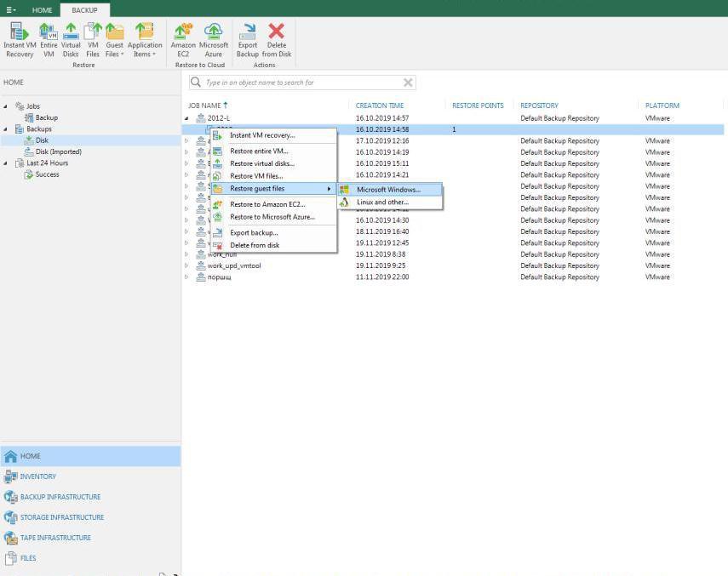Select Disk (Imported) tree item
Screen dimensions: 728x576
tap(58, 151)
